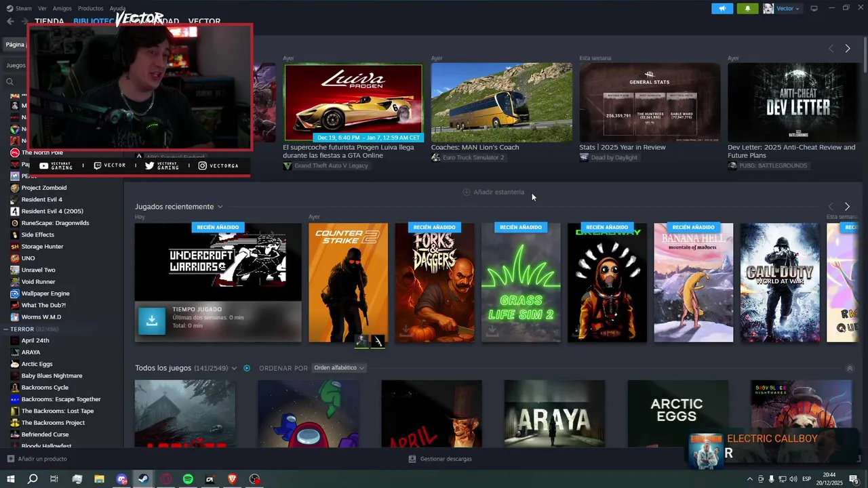The image size is (868, 488).
Task: Open the Ver menu
Action: [x=42, y=8]
